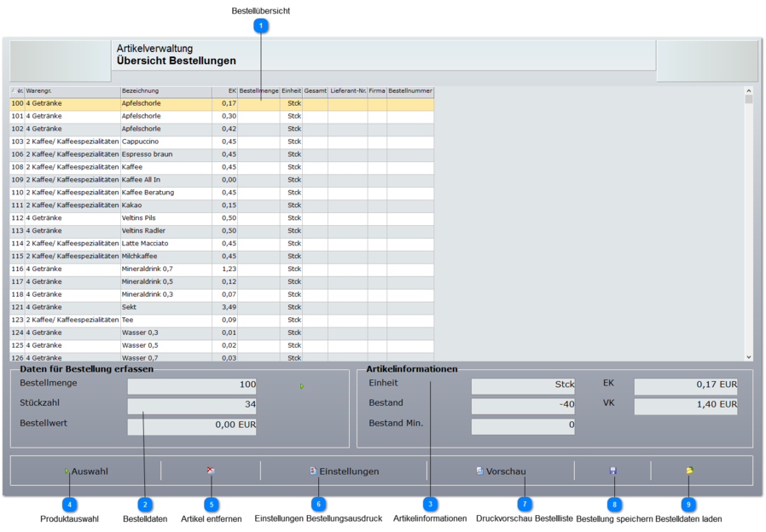Click the floppy disk save order icon
Viewport: 766px width, 532px height.
(x=613, y=471)
